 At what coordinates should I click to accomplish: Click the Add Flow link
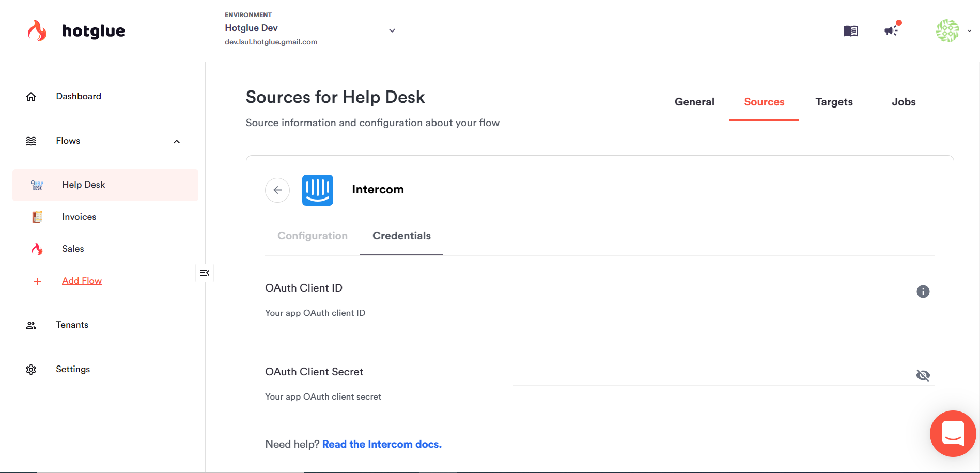pyautogui.click(x=82, y=281)
